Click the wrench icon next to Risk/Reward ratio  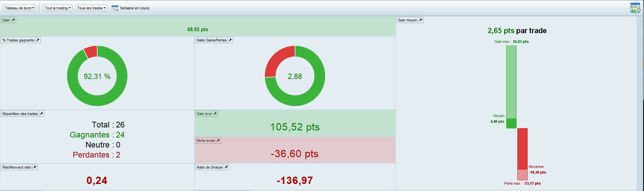click(35, 167)
